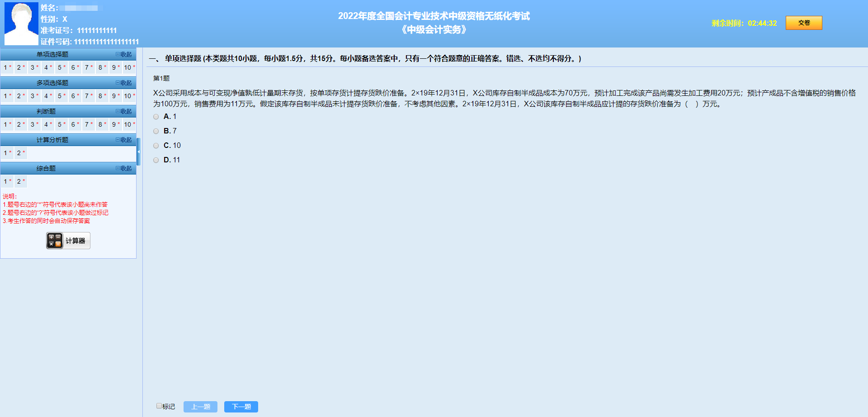The height and width of the screenshot is (417, 868).
Task: Jump to question 1 in 综合题 section
Action: [x=6, y=181]
